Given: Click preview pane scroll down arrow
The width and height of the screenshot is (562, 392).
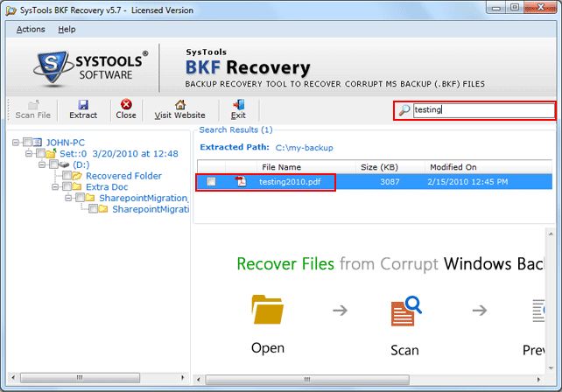Looking at the screenshot, I should 551,368.
